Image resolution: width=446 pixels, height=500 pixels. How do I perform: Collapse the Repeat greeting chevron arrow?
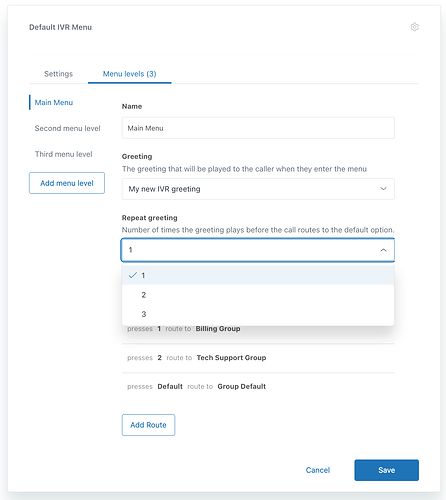(x=383, y=250)
